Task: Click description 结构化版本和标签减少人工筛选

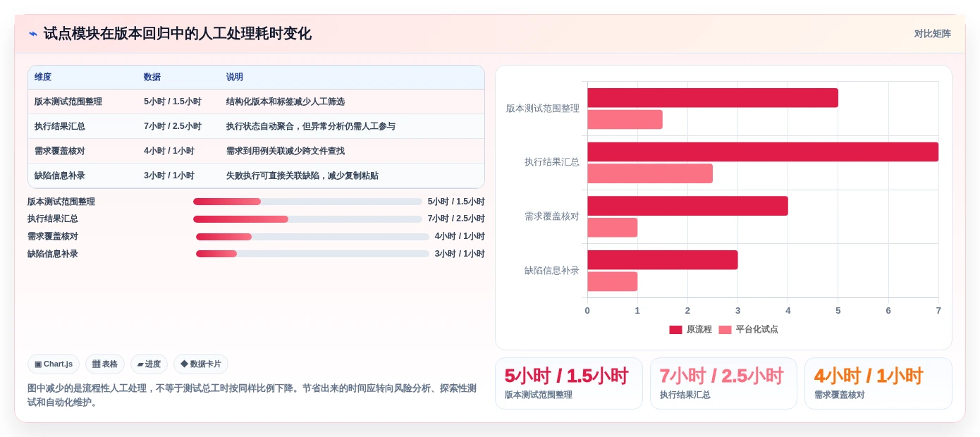Action: coord(286,101)
